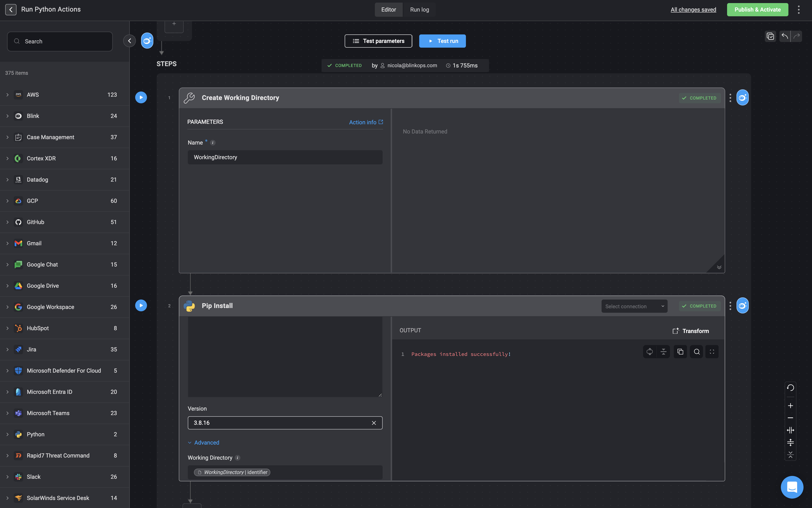Open the three-dot menu beside Publish & Activate
Screen dimensions: 812x508
[x=799, y=9]
